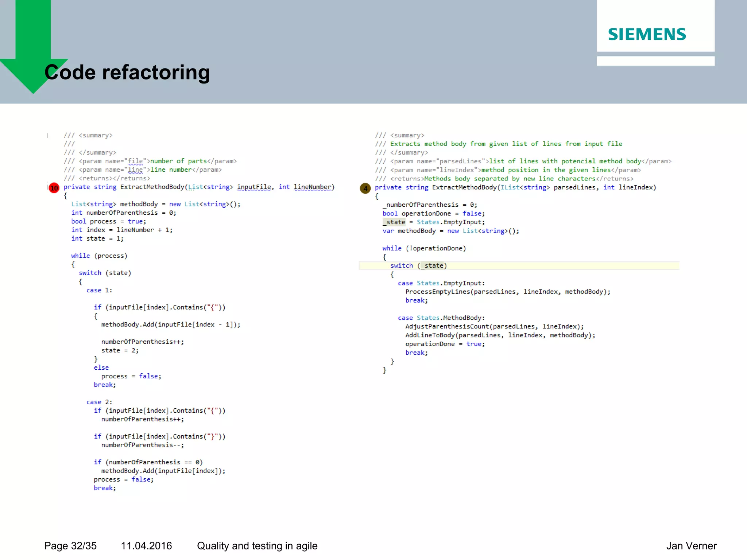Click '_state = States.EmptyInput;' line
The image size is (747, 560).
coord(434,222)
